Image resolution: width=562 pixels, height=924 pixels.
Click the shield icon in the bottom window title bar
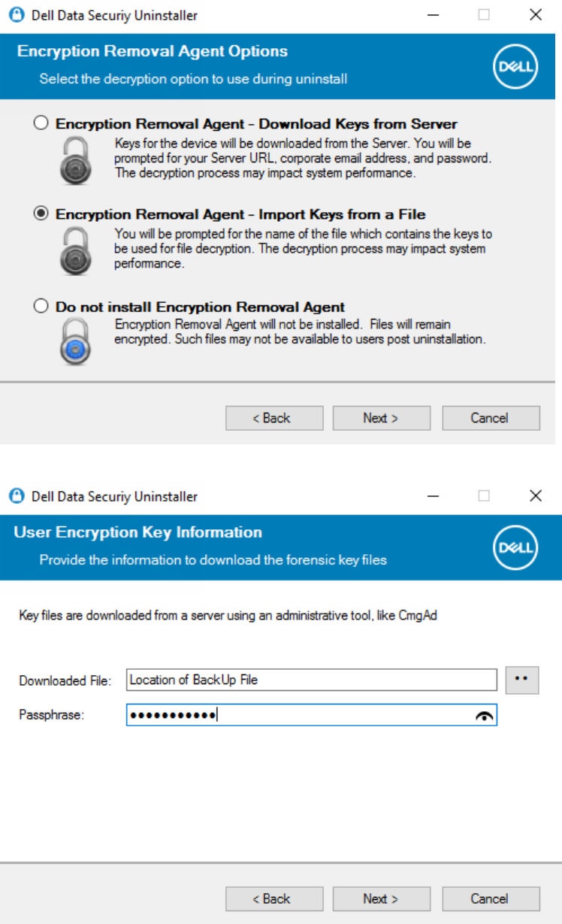click(x=17, y=496)
